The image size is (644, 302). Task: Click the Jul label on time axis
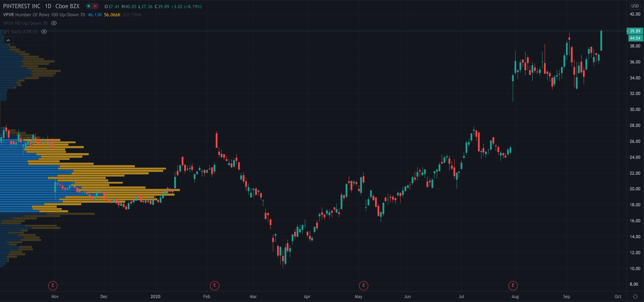point(461,297)
